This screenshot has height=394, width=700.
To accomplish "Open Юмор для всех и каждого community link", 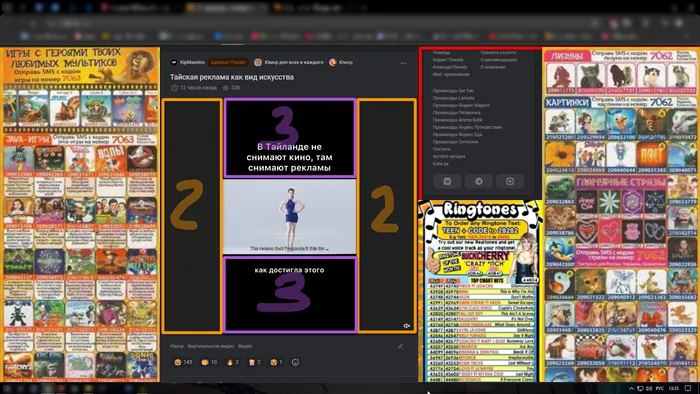I will pyautogui.click(x=294, y=62).
